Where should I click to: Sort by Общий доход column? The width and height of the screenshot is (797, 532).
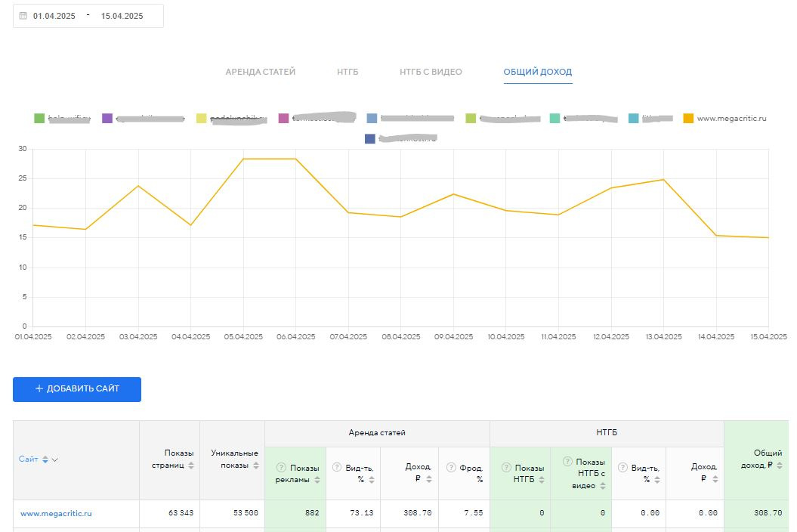pyautogui.click(x=780, y=465)
